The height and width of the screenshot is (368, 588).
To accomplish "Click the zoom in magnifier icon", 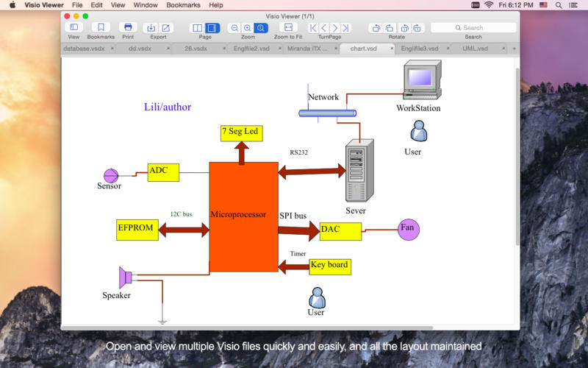I will click(248, 28).
